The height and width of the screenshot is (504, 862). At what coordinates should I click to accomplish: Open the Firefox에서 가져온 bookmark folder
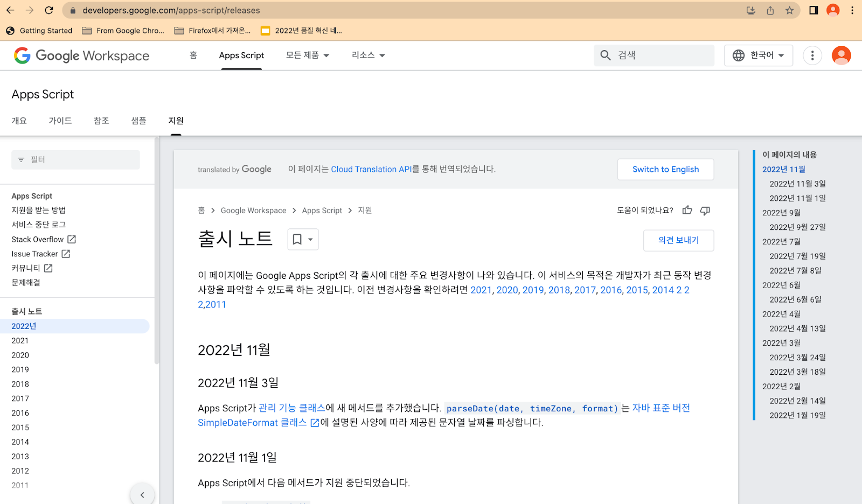point(213,31)
